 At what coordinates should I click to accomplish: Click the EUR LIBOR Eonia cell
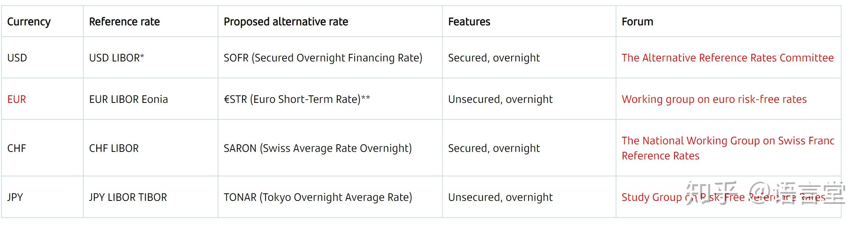pyautogui.click(x=128, y=99)
